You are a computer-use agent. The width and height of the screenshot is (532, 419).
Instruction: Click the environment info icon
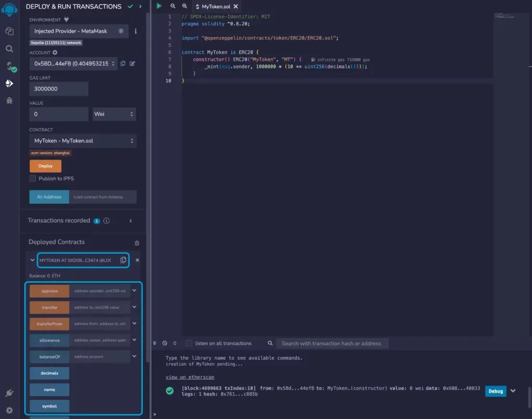tap(136, 31)
